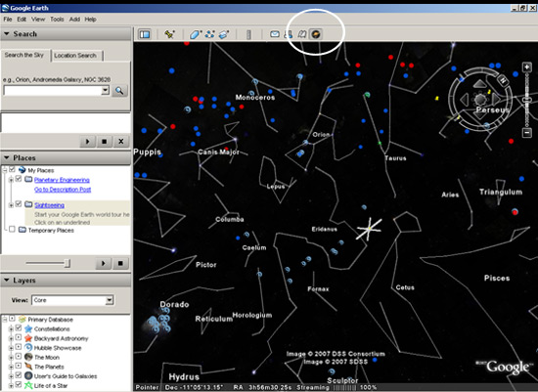This screenshot has width=538, height=392.
Task: Click the Backyard Astronomy layer icon
Action: (x=28, y=338)
